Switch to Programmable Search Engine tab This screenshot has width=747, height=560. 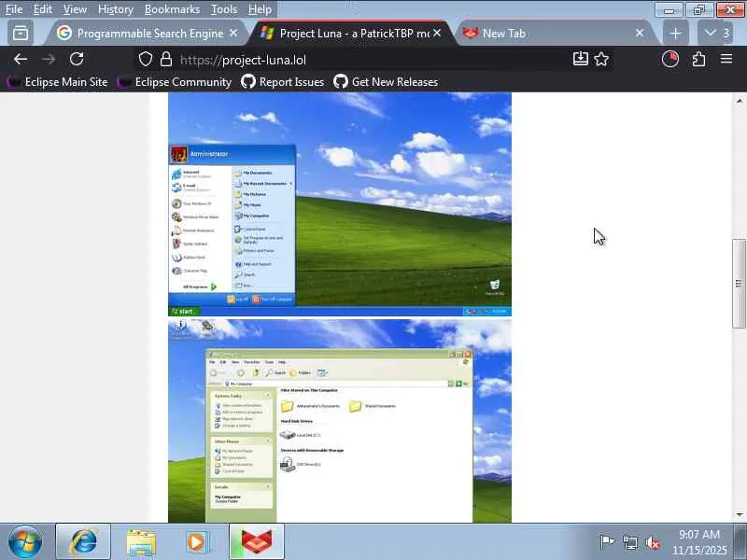(147, 34)
